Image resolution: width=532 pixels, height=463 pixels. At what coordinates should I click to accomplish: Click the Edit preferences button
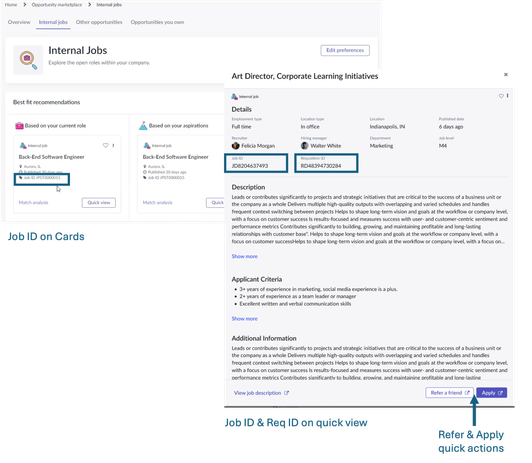(x=345, y=50)
